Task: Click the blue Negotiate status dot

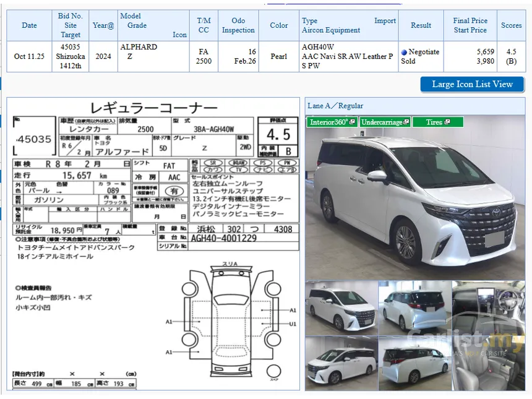Action: pyautogui.click(x=404, y=52)
